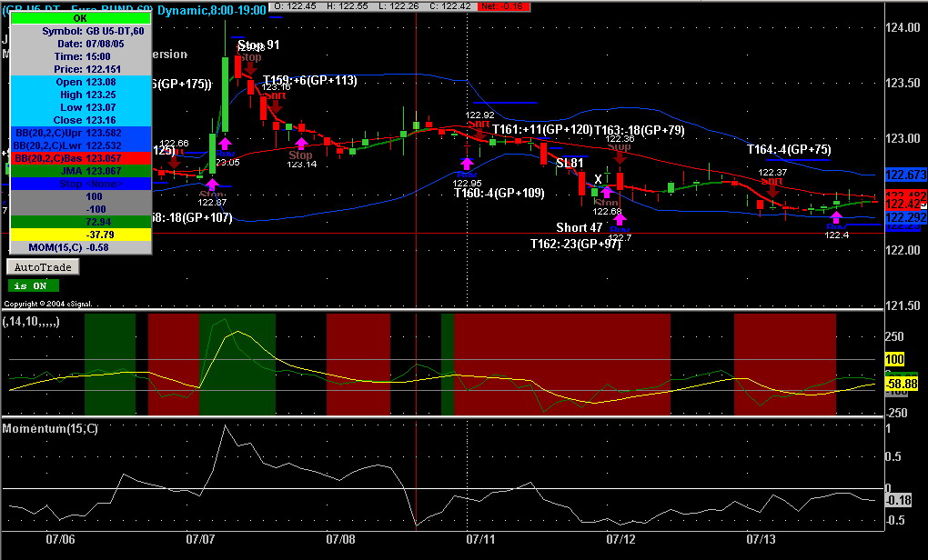Click the blue 122.292 price axis tag
The width and height of the screenshot is (928, 560).
[x=905, y=217]
